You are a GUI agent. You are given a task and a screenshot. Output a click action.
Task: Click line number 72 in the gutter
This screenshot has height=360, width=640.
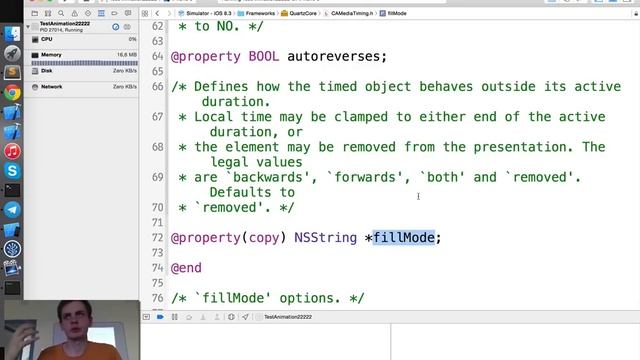[158, 238]
